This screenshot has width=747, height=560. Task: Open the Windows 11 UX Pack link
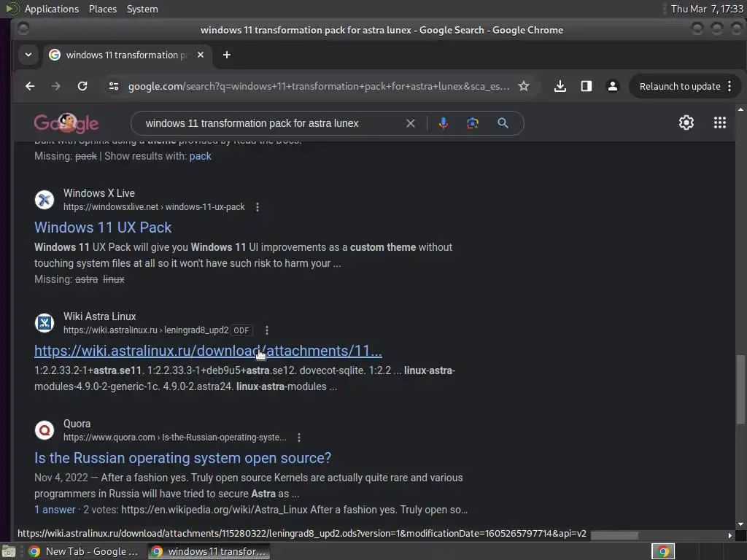103,227
